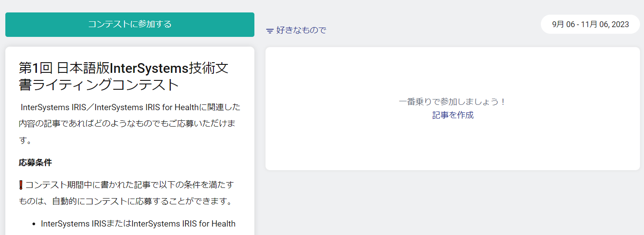The width and height of the screenshot is (644, 235).
Task: Click the sort filter lines icon
Action: pyautogui.click(x=270, y=31)
